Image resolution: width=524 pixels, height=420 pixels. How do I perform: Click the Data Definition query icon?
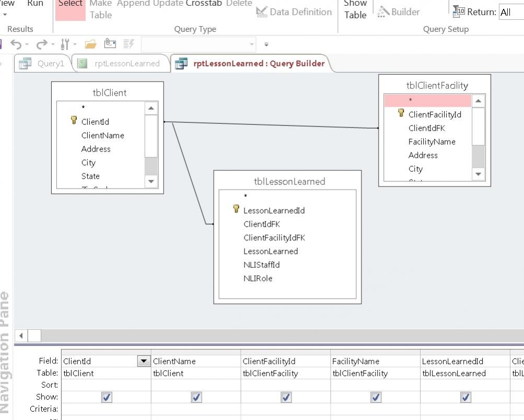(x=261, y=11)
